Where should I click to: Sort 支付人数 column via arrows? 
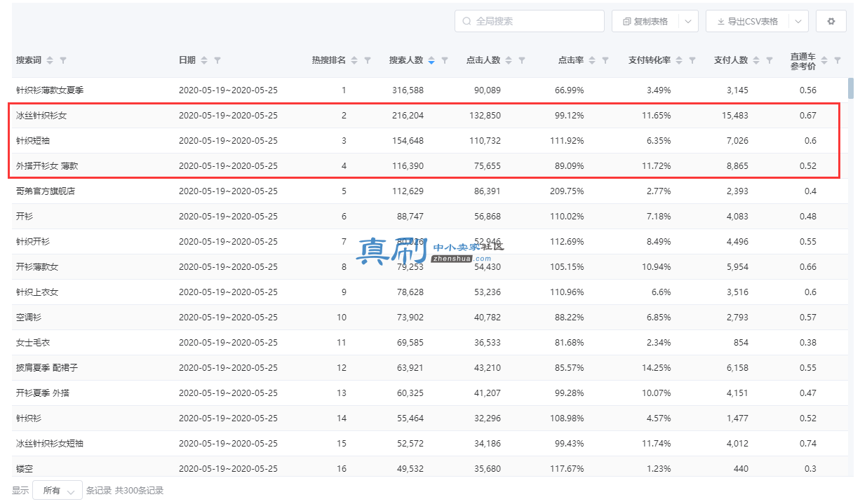756,60
